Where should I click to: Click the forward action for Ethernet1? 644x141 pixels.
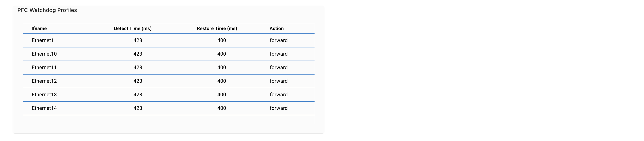[x=278, y=40]
